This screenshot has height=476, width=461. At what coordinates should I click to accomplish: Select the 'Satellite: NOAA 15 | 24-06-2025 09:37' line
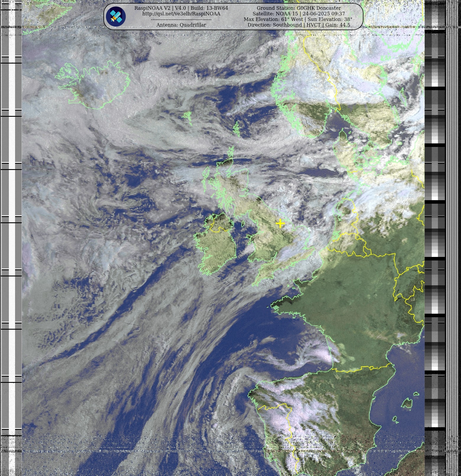point(299,14)
